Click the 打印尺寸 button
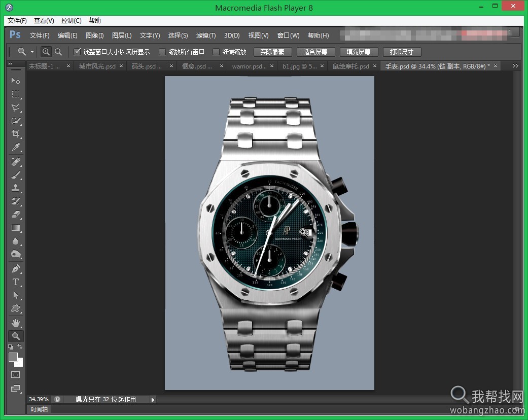 pos(402,52)
